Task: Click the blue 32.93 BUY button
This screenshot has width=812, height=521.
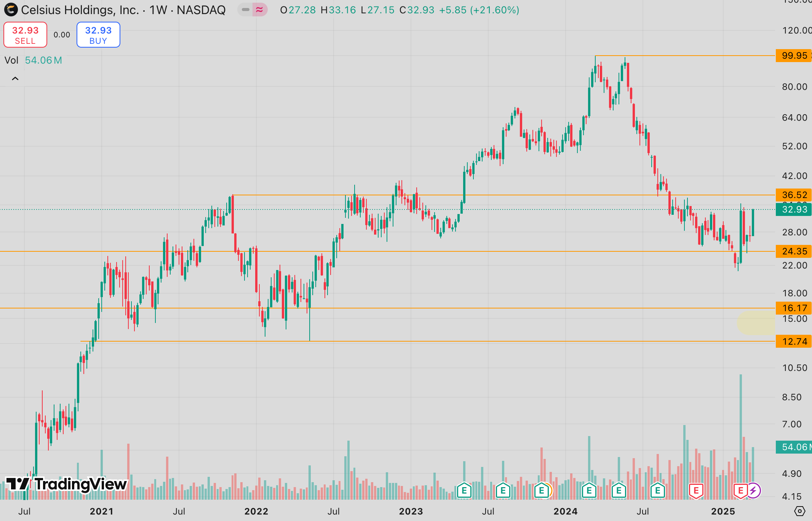Action: pos(98,35)
